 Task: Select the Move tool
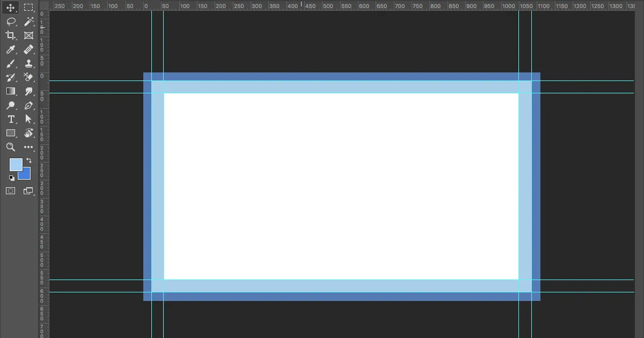click(10, 8)
